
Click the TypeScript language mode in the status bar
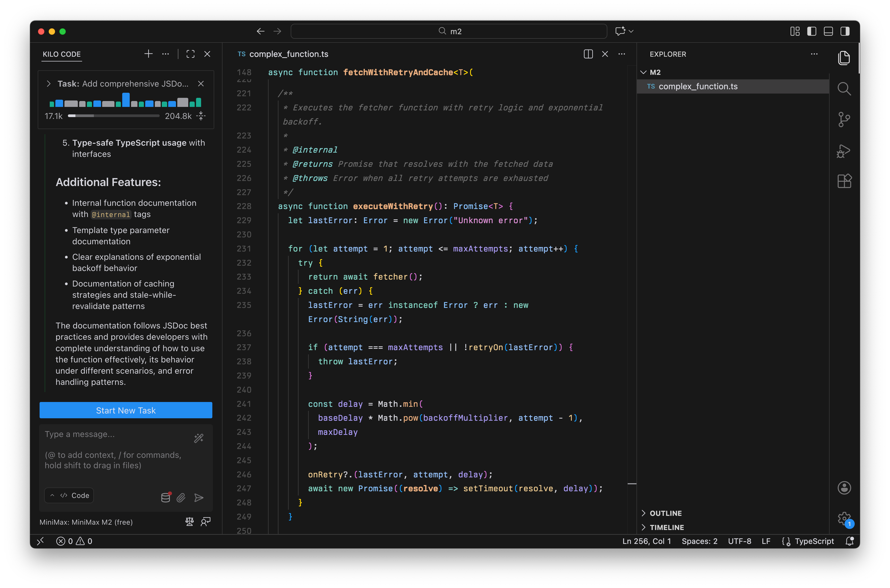click(x=814, y=541)
